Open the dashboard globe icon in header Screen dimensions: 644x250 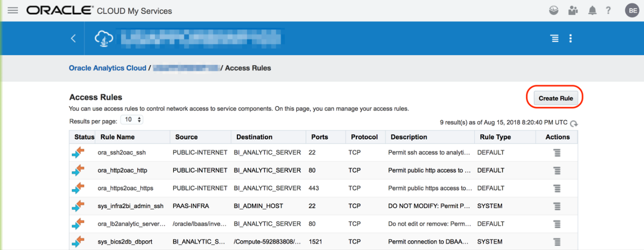tap(554, 10)
